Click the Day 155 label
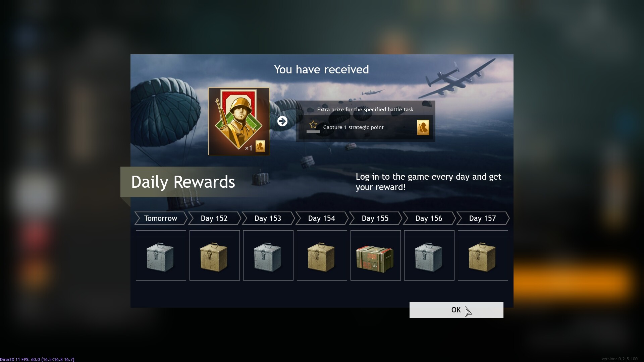The width and height of the screenshot is (644, 362). 375,218
